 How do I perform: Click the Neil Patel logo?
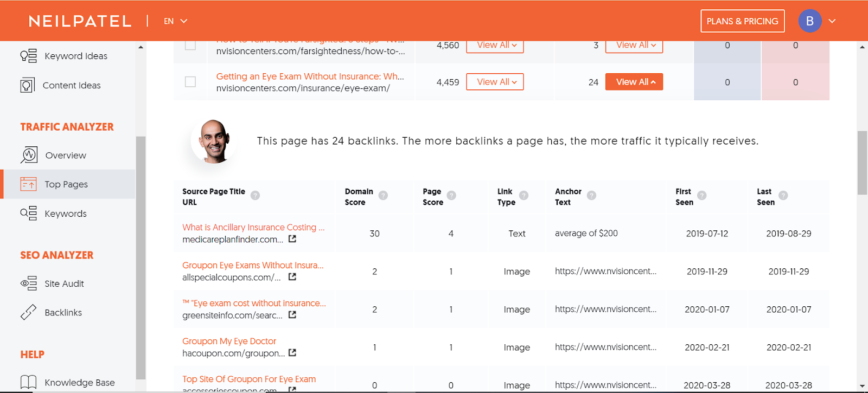(80, 21)
